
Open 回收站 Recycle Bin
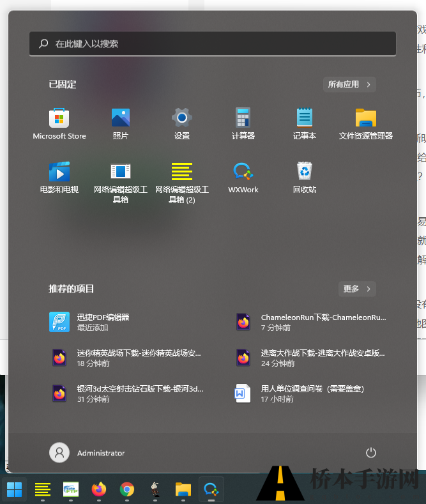[305, 178]
